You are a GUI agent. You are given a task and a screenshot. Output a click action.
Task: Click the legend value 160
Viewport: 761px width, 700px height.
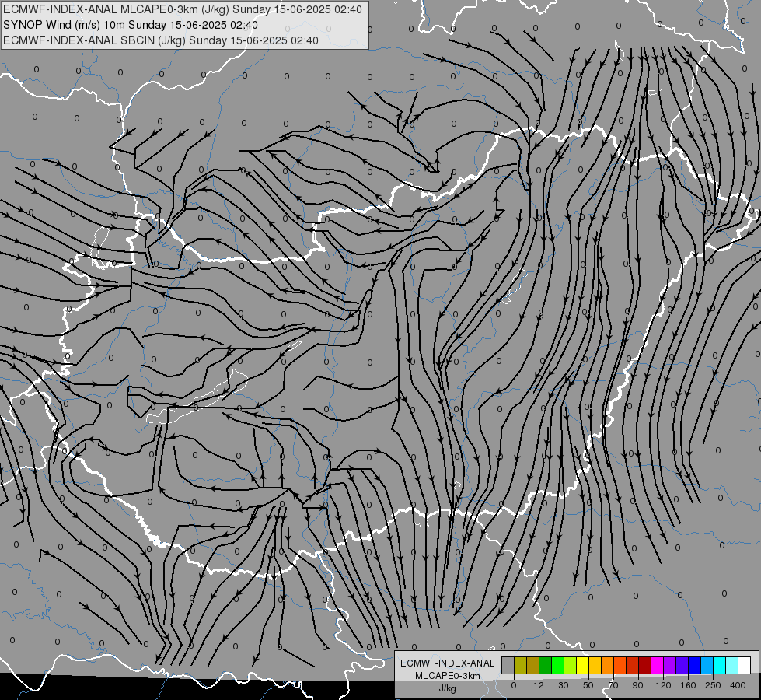coord(688,685)
